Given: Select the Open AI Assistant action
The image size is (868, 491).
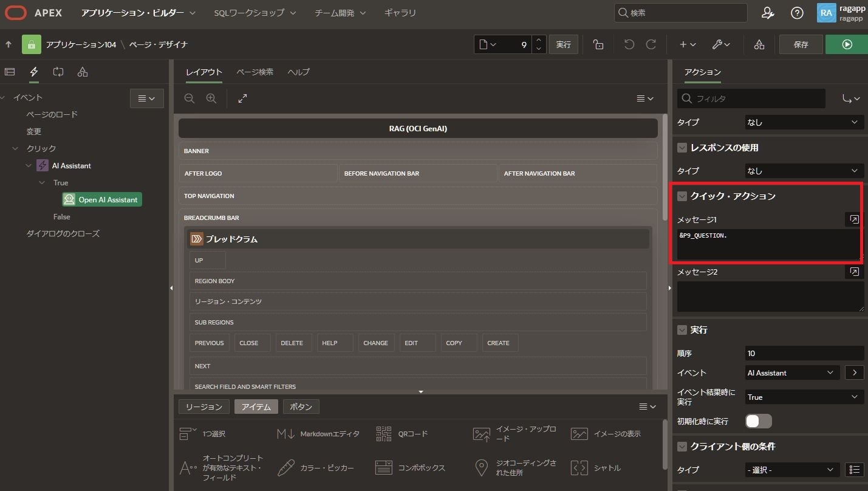Looking at the screenshot, I should 102,199.
